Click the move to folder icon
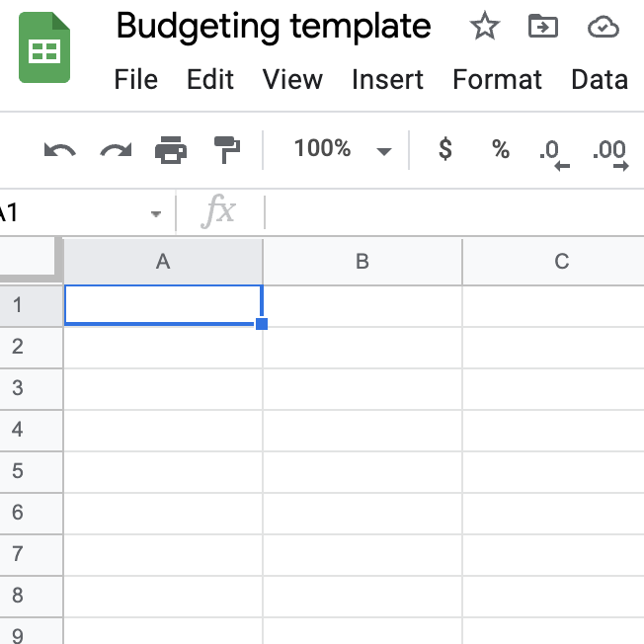This screenshot has height=644, width=644. tap(542, 27)
